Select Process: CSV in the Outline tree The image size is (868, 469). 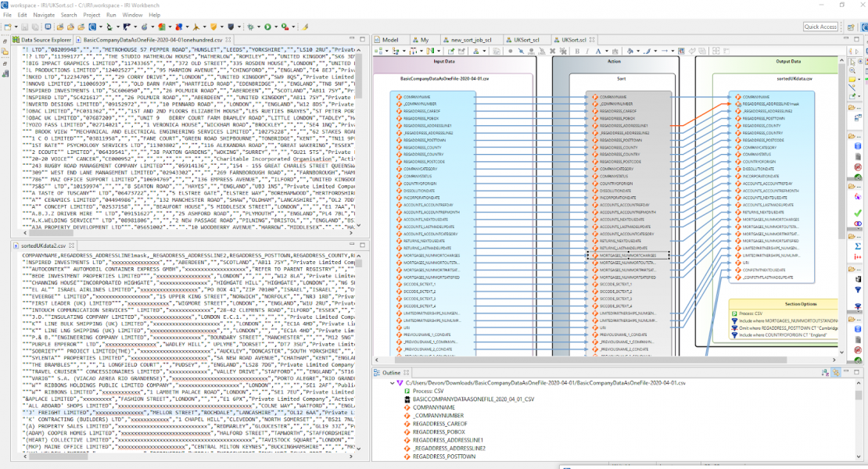[428, 391]
